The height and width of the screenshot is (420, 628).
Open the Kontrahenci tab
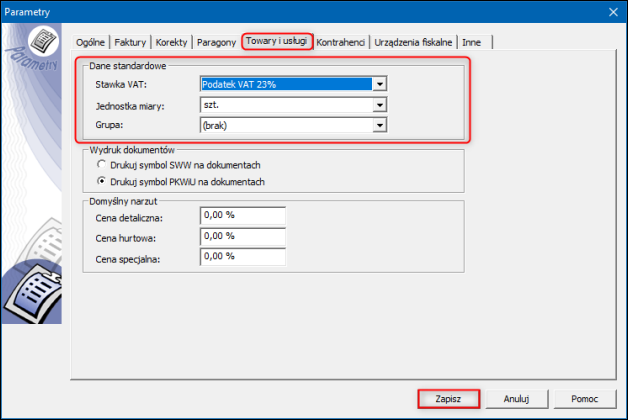coord(341,41)
